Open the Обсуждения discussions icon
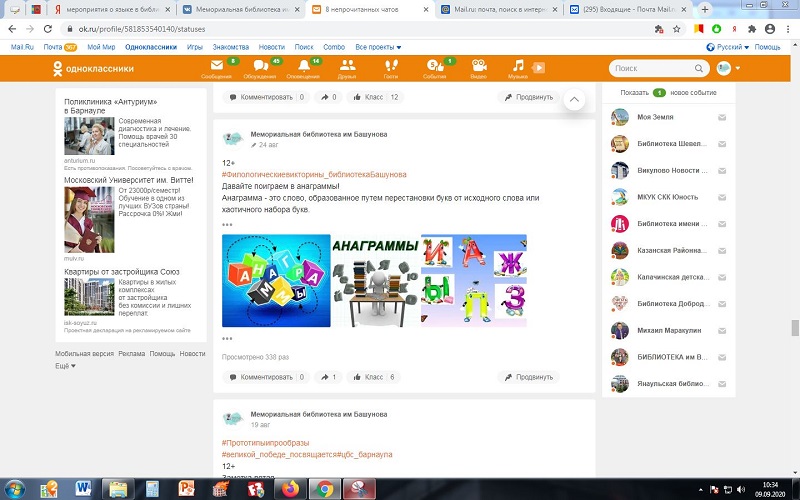The height and width of the screenshot is (500, 800). pos(260,68)
